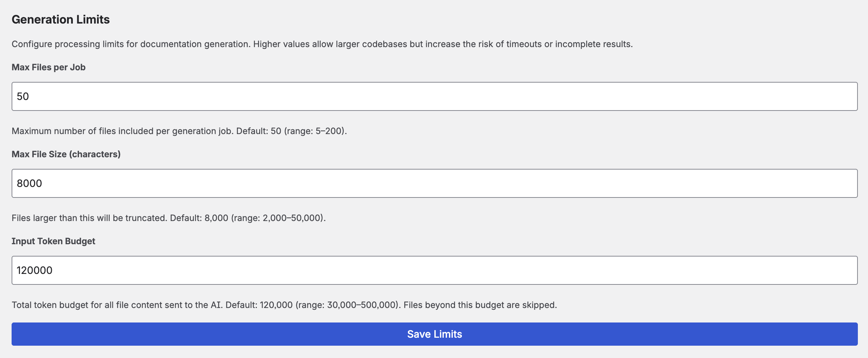Click "Files beyond this budget are skipped" sentence
Viewport: 868px width, 358px height.
coord(480,305)
